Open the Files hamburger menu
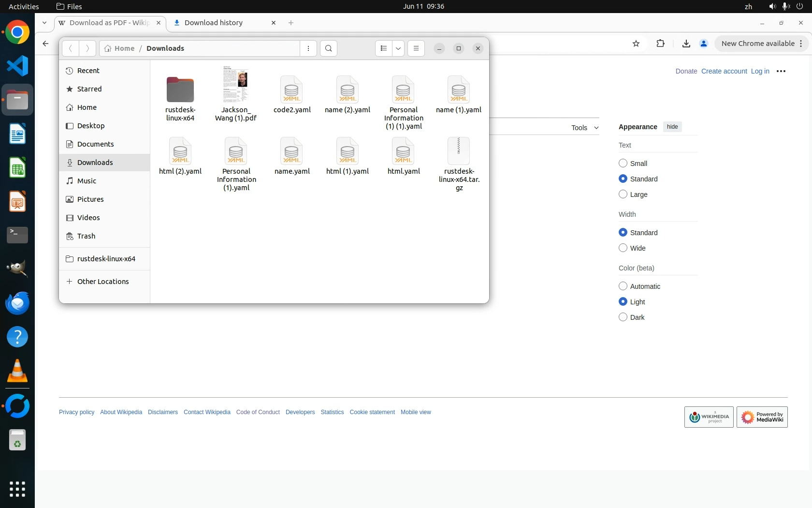The image size is (812, 508). pos(416,48)
